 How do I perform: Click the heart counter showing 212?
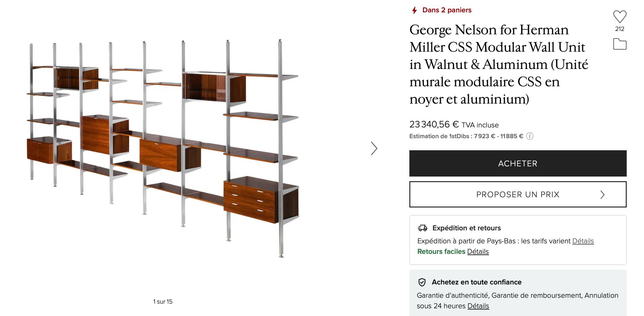point(620,29)
